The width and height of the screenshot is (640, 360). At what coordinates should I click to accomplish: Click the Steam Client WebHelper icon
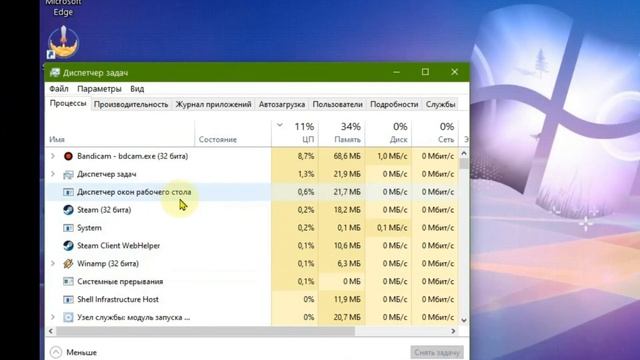tap(68, 246)
